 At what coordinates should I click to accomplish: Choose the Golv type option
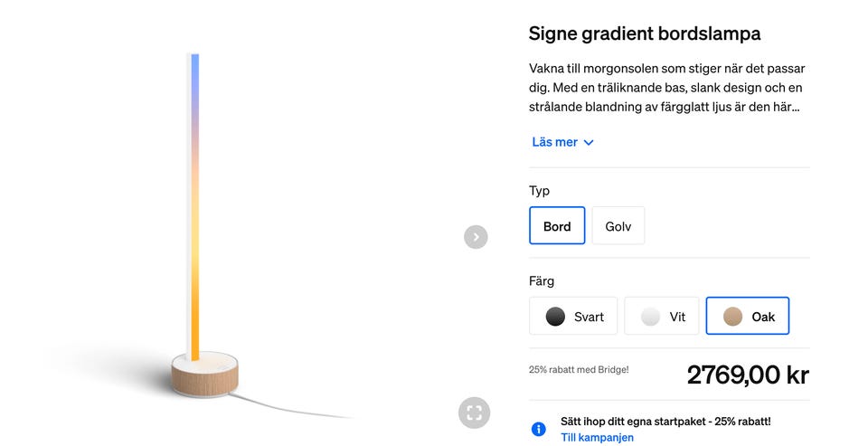click(618, 226)
